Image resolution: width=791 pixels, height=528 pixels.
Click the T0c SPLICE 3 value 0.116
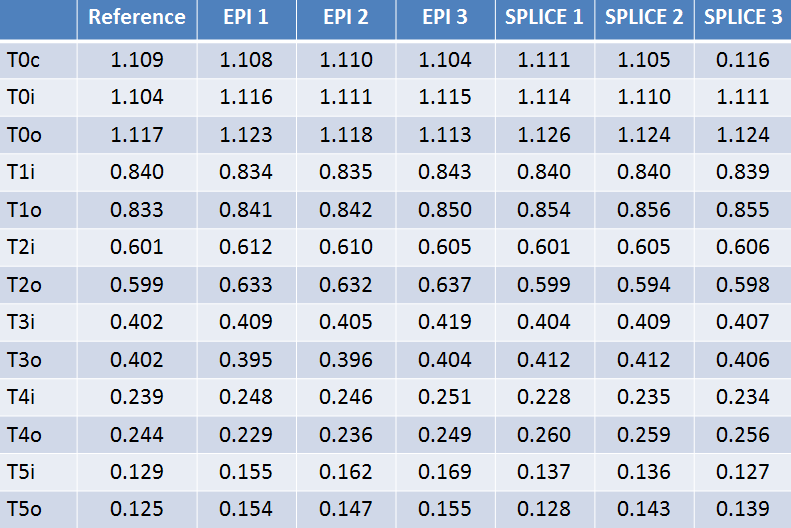coord(743,60)
